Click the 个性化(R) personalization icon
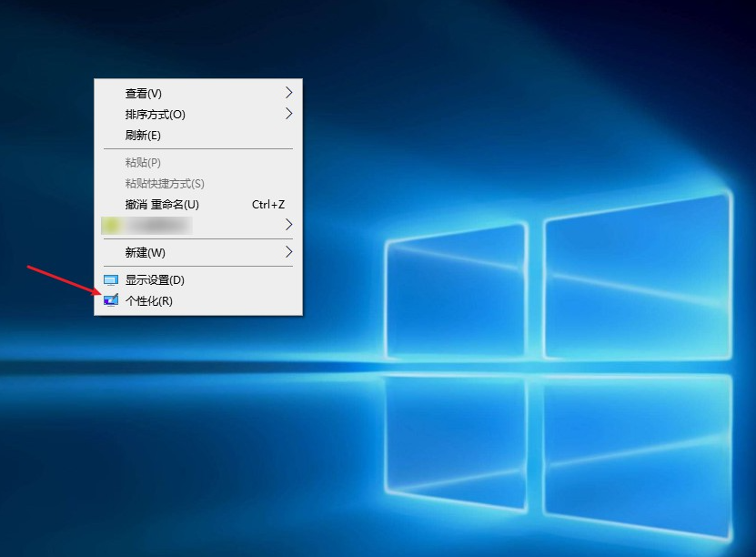The image size is (756, 557). pyautogui.click(x=111, y=300)
